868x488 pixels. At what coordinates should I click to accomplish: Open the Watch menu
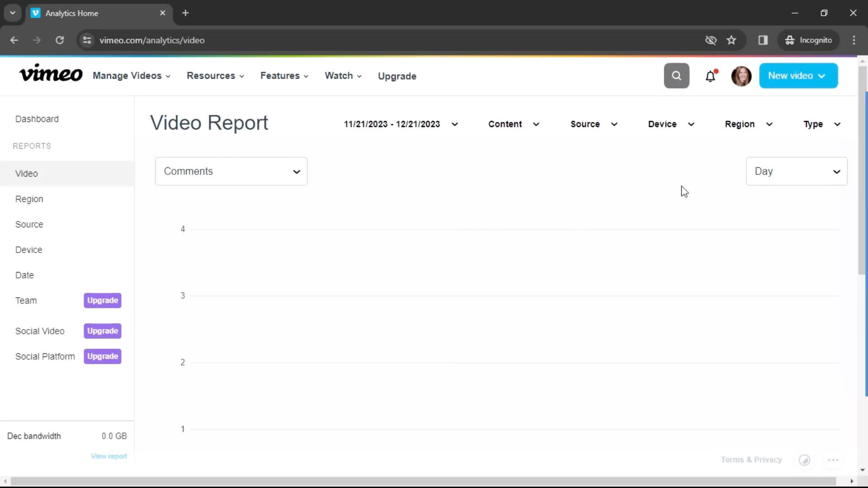tap(343, 76)
